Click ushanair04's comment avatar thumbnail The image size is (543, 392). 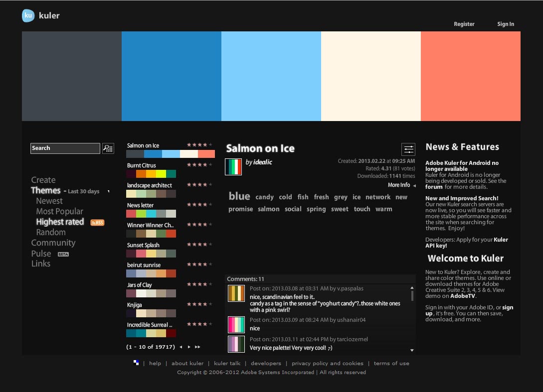(236, 325)
